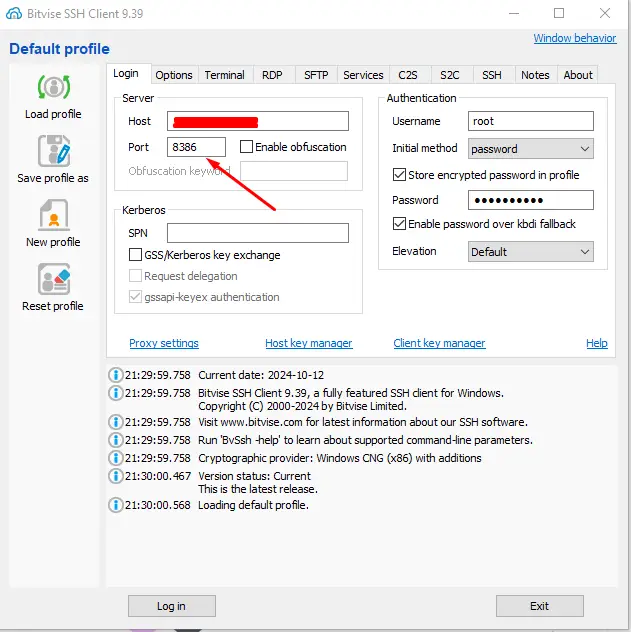Check GSS/Kerberos key exchange

point(135,255)
